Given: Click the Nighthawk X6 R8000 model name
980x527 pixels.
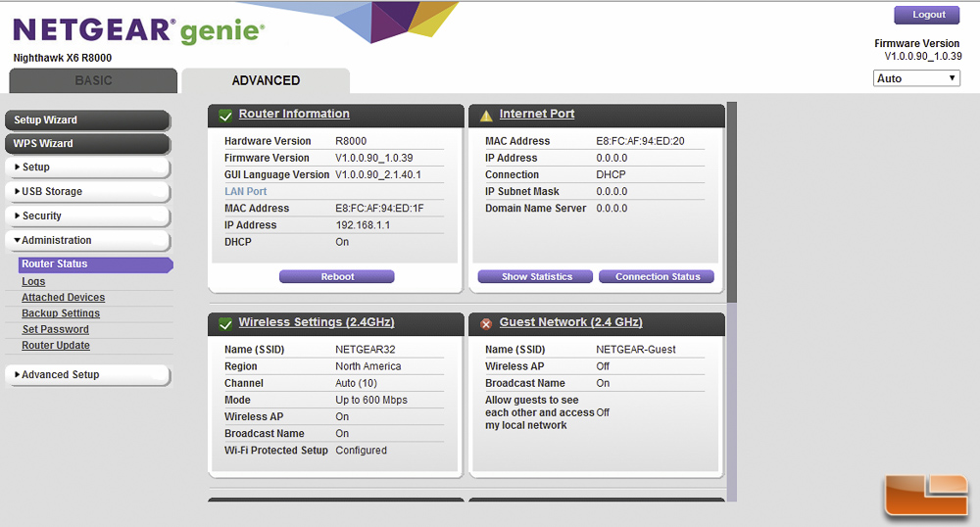Looking at the screenshot, I should (63, 58).
